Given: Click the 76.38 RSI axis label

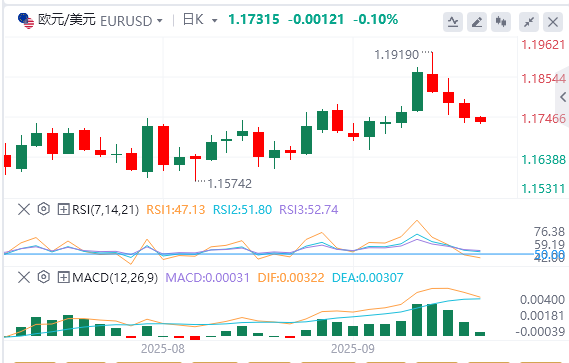Looking at the screenshot, I should pyautogui.click(x=549, y=232).
